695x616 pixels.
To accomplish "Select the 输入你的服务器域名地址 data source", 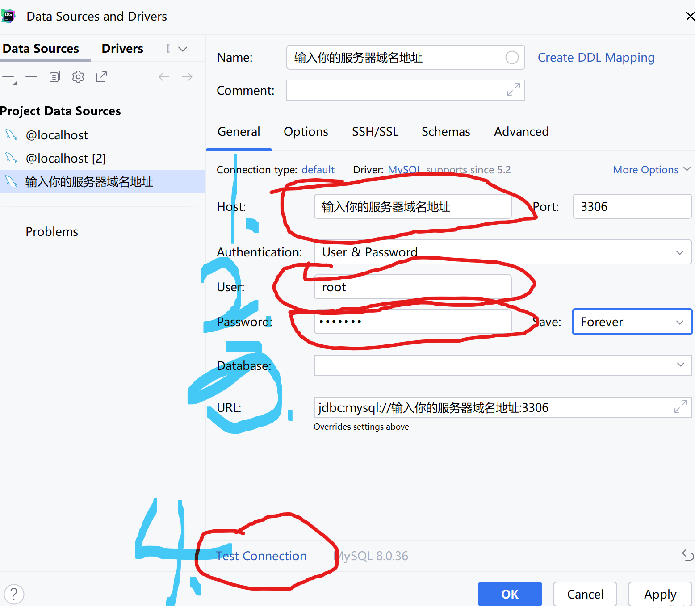I will tap(102, 181).
